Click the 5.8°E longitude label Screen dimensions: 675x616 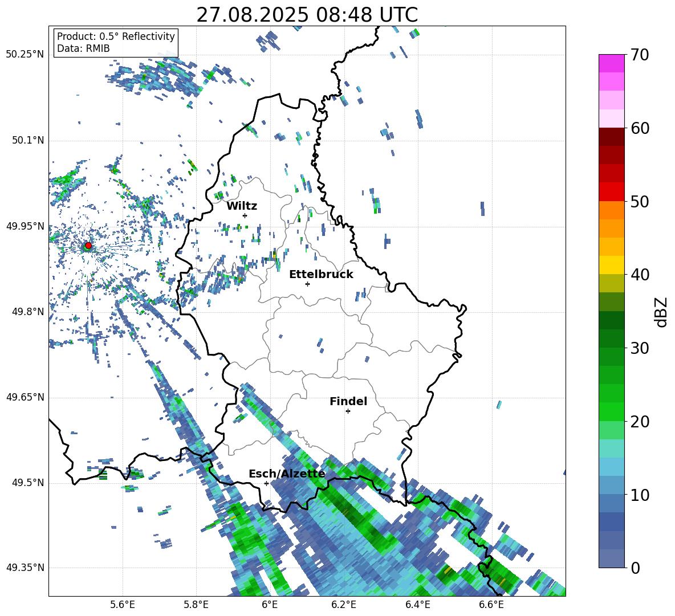[196, 605]
